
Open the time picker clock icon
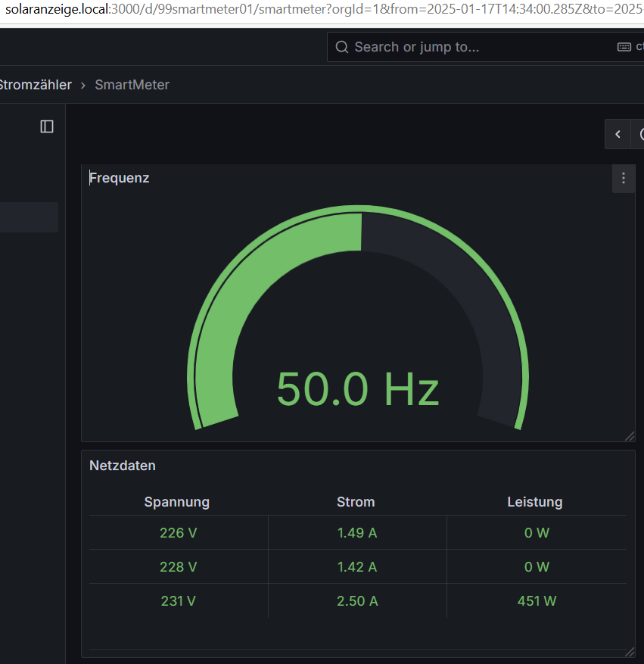[641, 134]
